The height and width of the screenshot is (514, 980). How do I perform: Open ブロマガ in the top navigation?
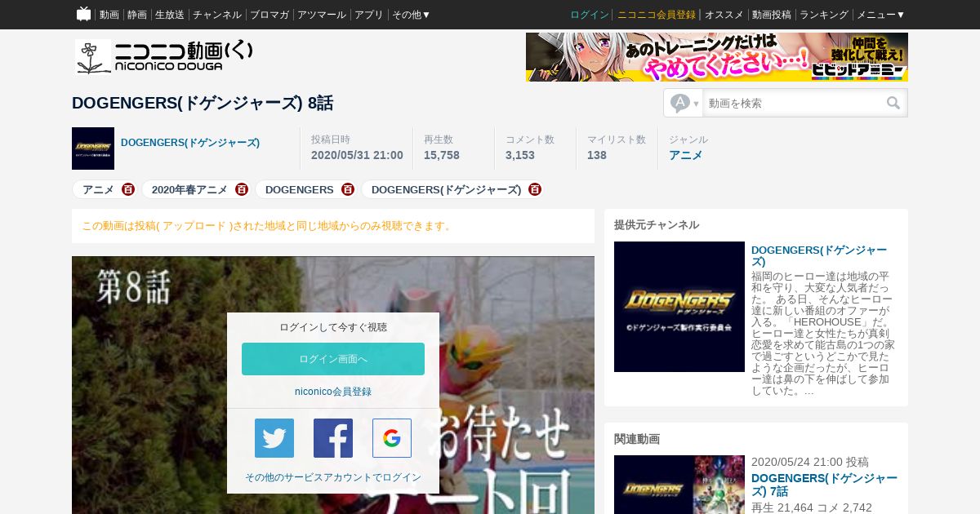pyautogui.click(x=269, y=15)
